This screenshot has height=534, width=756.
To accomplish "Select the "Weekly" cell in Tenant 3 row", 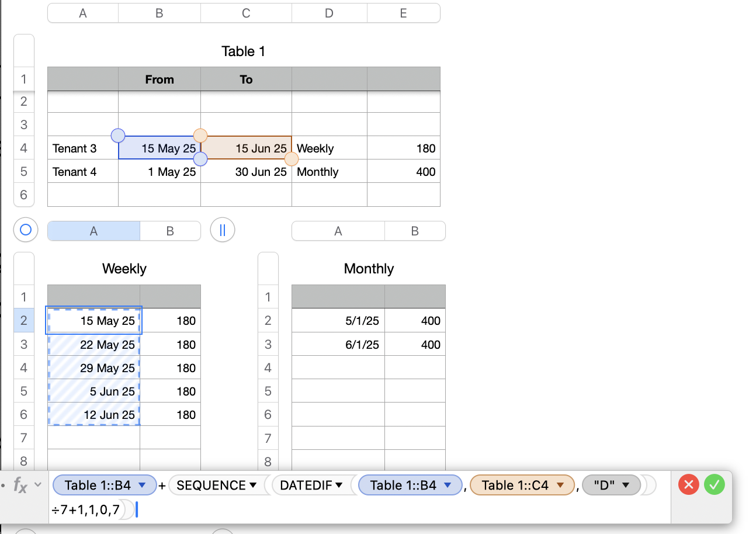I will tap(330, 148).
